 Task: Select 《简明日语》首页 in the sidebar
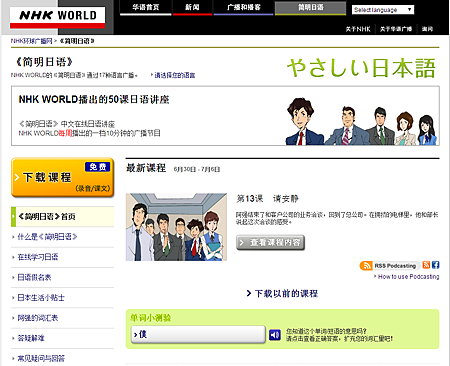click(x=63, y=217)
